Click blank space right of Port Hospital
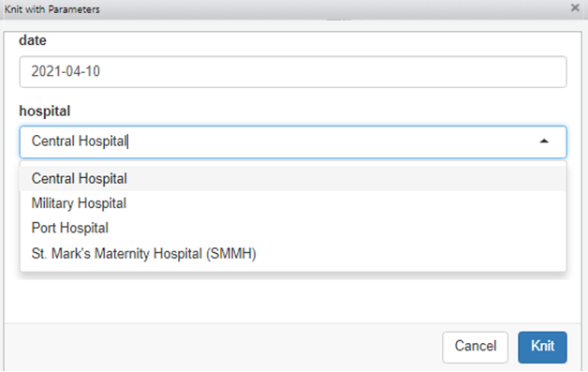Viewport: 588px width, 372px height. (337, 229)
